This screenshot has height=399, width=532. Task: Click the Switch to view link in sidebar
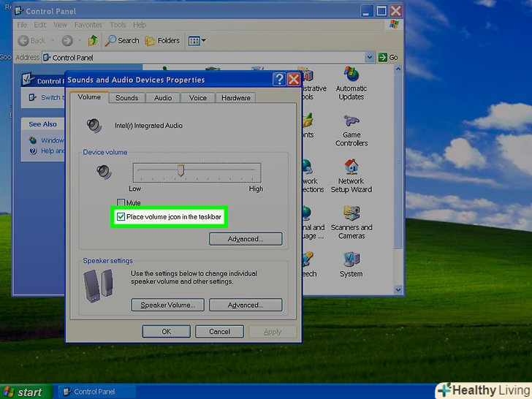47,98
